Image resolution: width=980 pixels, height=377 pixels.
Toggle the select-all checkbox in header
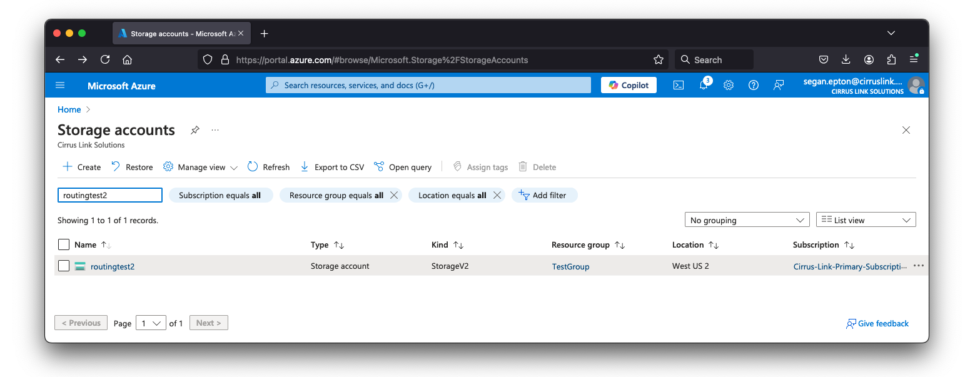(x=64, y=244)
